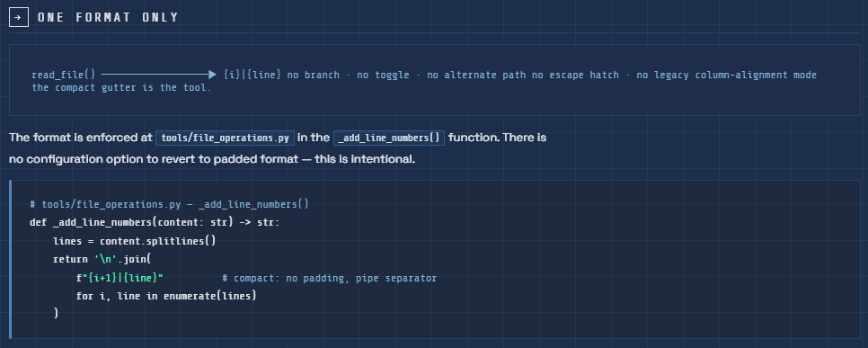
Task: Click the "no toggle" text in diagram
Action: point(383,75)
